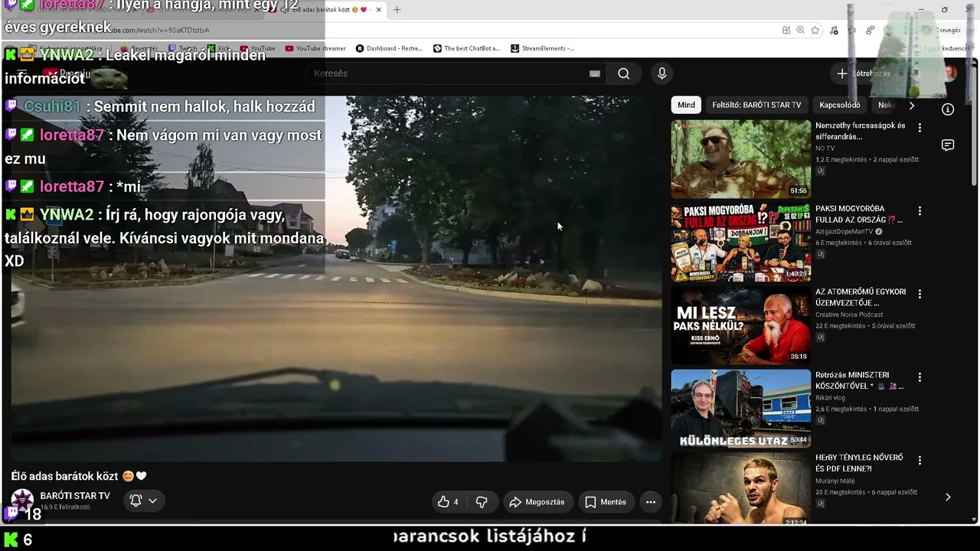The image size is (980, 551).
Task: Open the Nemzethy furcsaságok video thumbnail
Action: (740, 158)
